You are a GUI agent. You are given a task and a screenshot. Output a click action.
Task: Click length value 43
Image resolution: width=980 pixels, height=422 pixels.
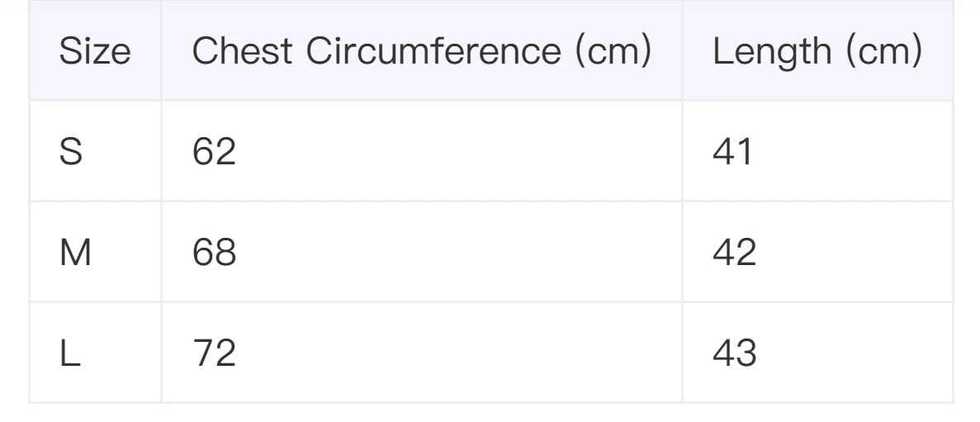tap(734, 353)
